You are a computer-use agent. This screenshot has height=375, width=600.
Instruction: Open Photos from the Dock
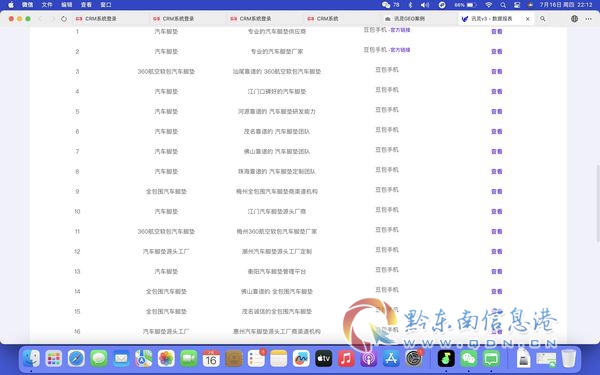[166, 359]
